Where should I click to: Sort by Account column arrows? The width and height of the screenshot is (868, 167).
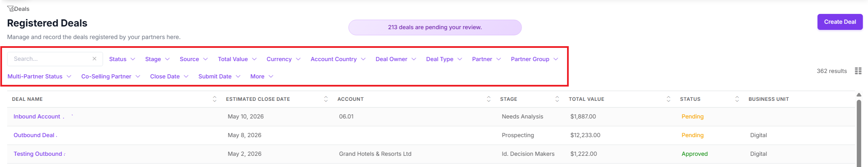click(489, 99)
